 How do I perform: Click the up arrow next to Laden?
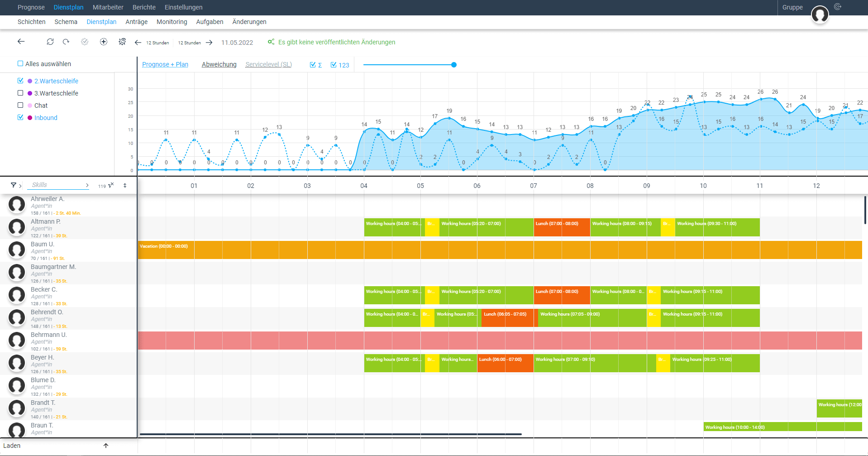106,446
